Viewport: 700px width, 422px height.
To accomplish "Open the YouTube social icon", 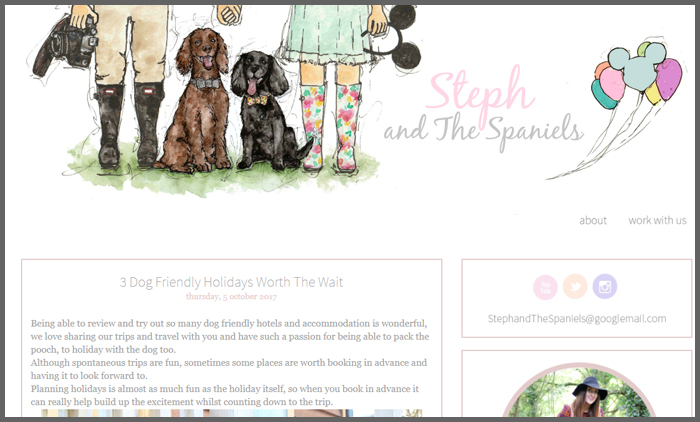I will click(x=545, y=287).
